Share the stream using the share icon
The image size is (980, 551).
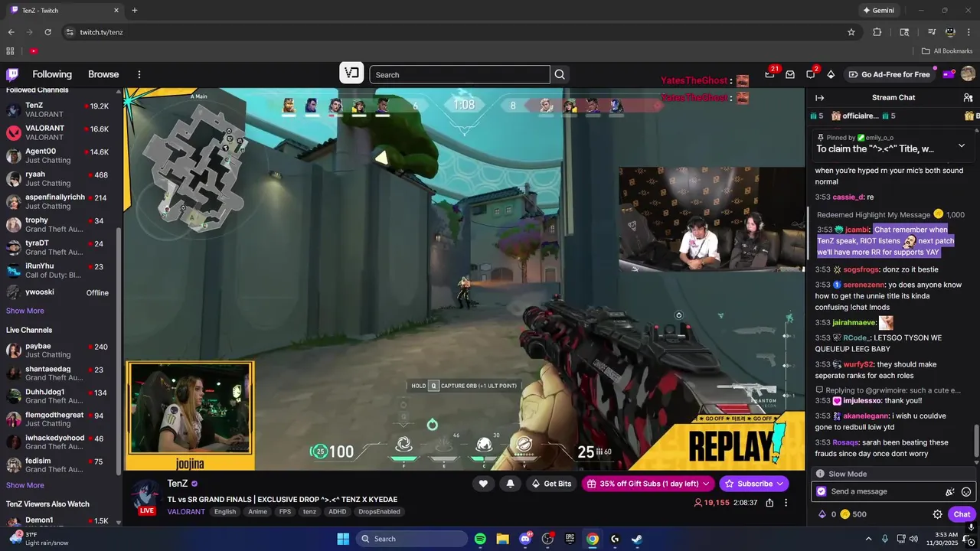click(769, 503)
